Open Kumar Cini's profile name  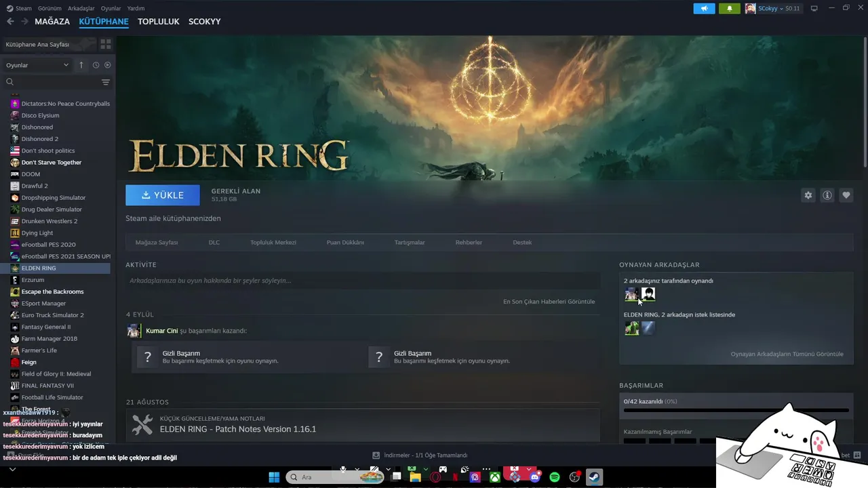pos(162,331)
